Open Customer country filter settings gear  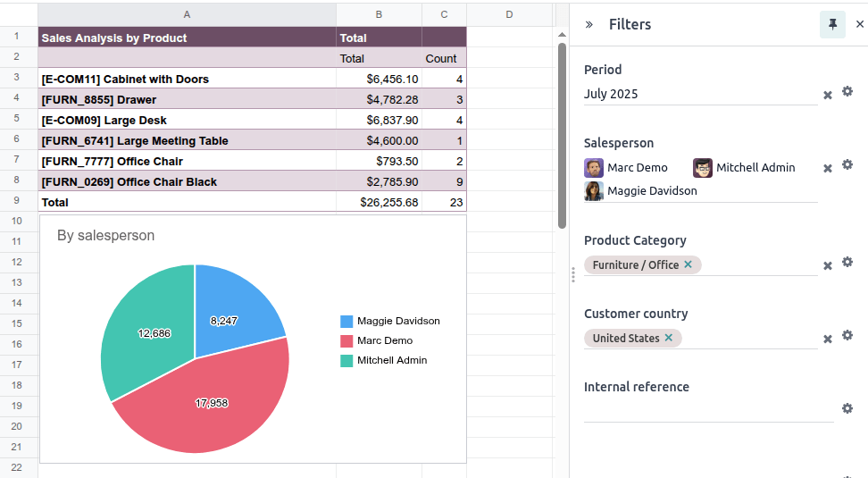point(847,336)
